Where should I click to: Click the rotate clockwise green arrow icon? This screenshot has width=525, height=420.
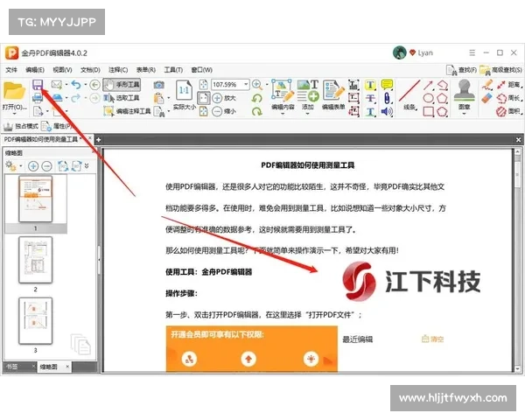click(256, 111)
